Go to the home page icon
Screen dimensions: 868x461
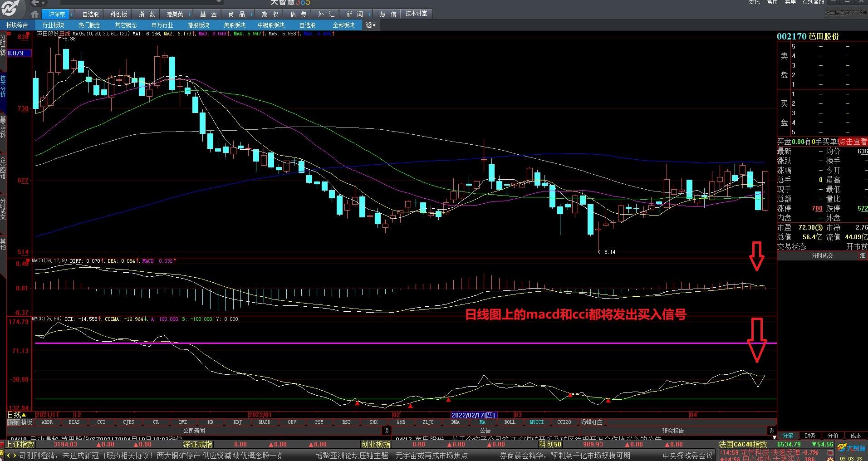point(34,14)
